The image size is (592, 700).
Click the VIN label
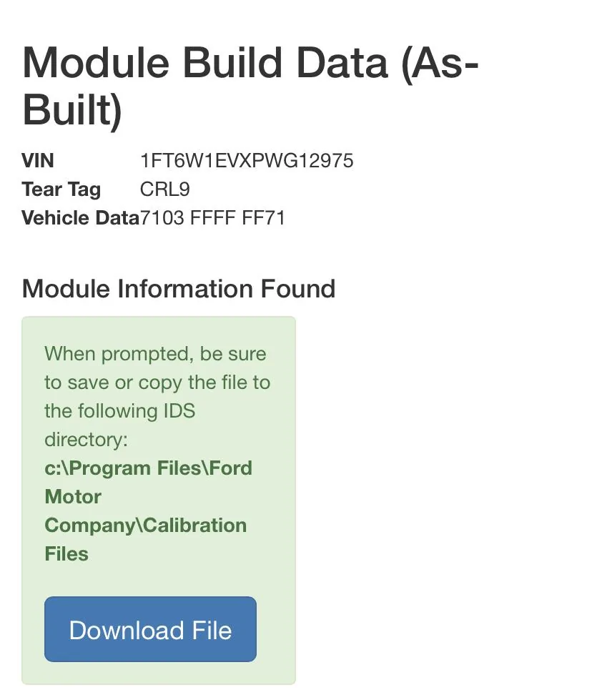pos(37,161)
